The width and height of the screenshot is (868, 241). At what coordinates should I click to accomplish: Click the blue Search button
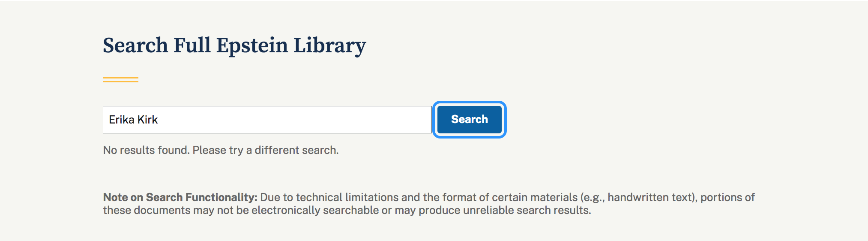click(x=469, y=120)
